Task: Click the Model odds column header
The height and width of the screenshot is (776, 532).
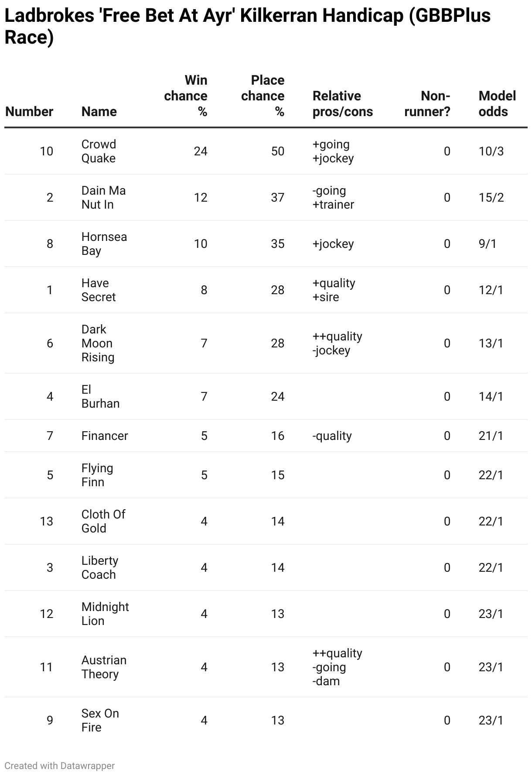Action: 497,104
